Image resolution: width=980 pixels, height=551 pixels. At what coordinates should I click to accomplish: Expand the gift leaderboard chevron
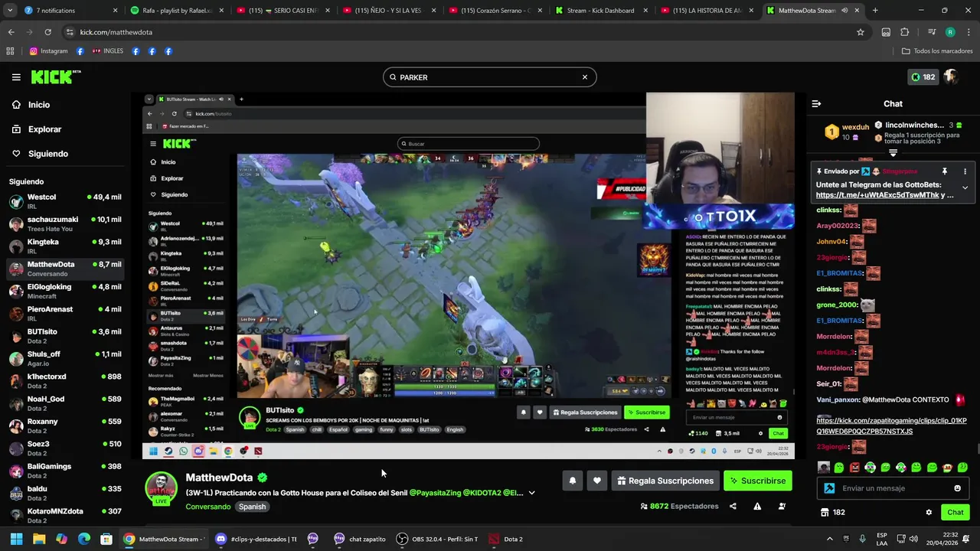coord(893,153)
